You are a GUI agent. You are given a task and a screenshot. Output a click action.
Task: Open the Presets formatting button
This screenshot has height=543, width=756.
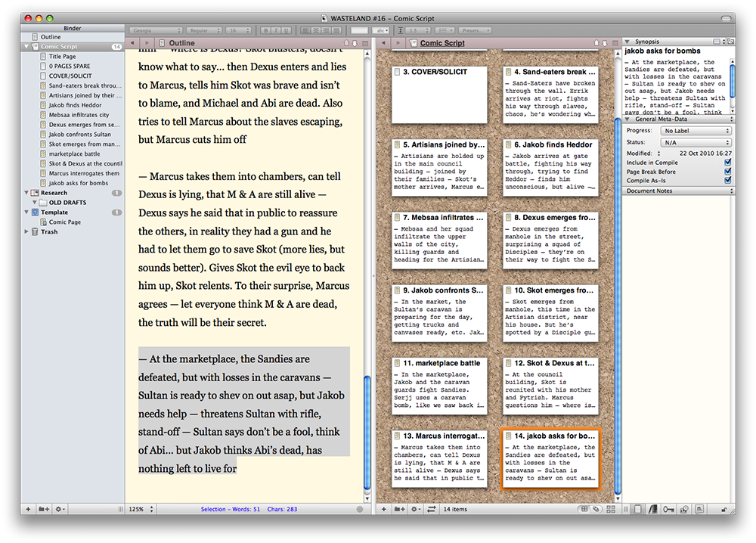pyautogui.click(x=474, y=30)
